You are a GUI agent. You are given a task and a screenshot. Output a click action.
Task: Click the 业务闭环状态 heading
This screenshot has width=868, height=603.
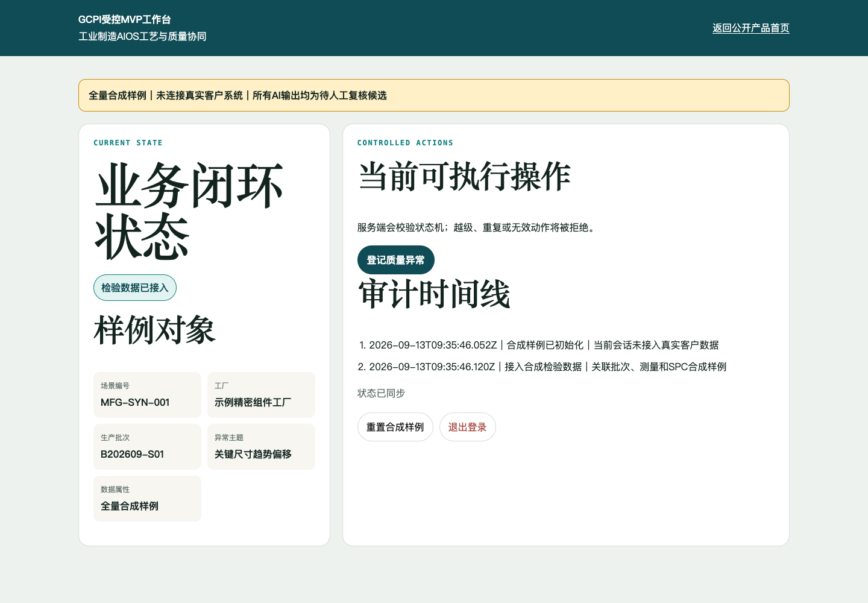pos(189,211)
